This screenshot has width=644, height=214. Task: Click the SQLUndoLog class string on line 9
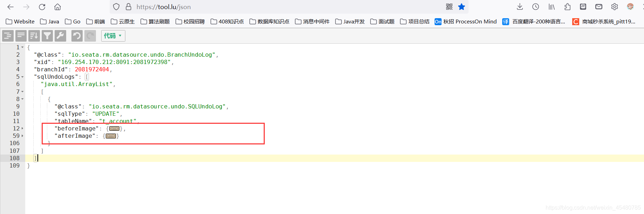[x=157, y=106]
